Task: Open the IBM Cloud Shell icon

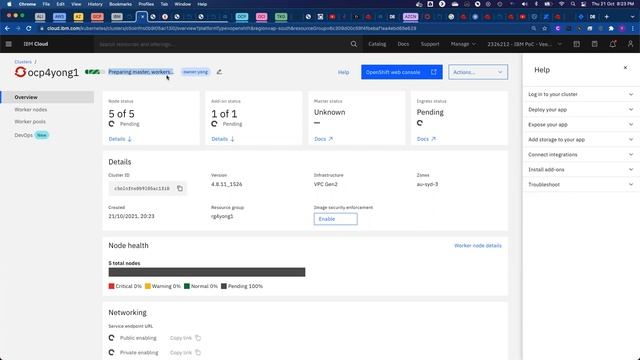Action: [576, 44]
